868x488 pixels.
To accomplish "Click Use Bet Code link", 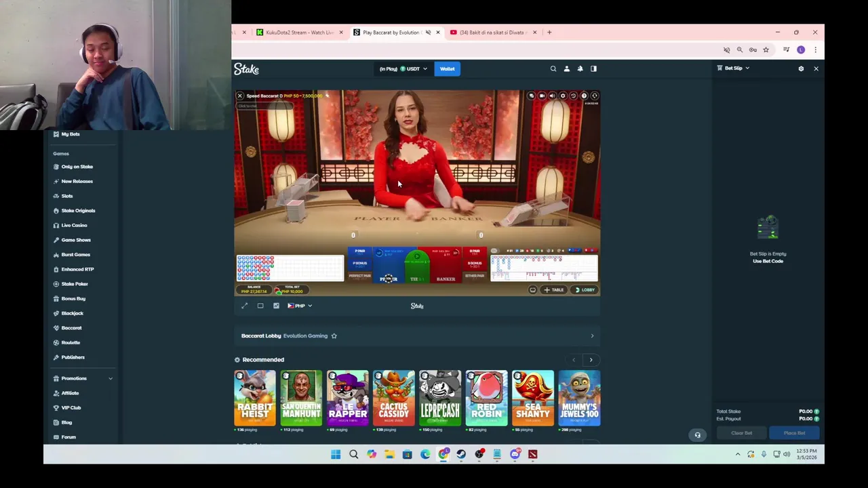I will (x=768, y=261).
